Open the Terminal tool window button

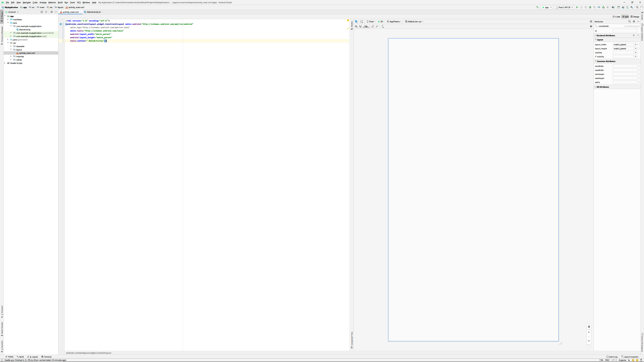click(46, 357)
